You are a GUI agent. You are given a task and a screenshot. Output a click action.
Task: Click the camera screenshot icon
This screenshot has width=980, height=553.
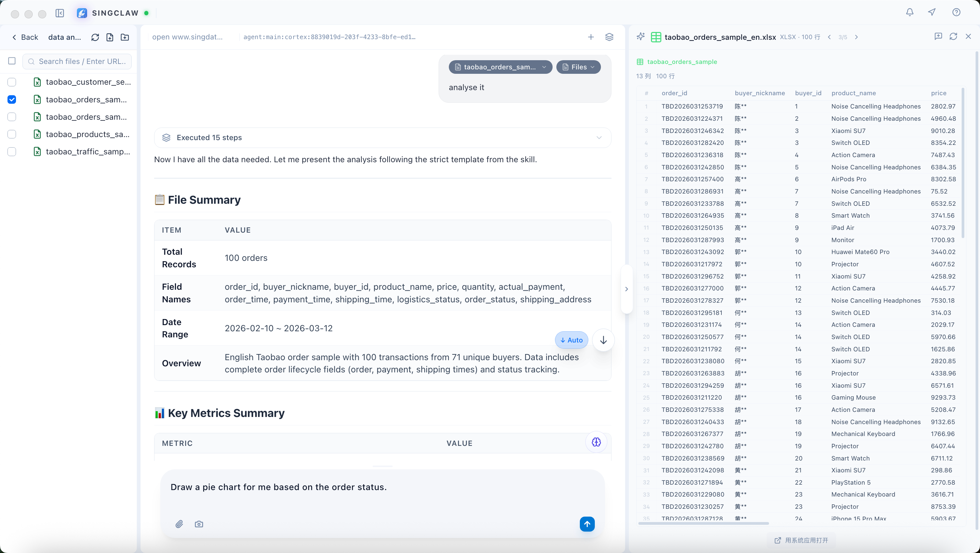click(x=199, y=524)
